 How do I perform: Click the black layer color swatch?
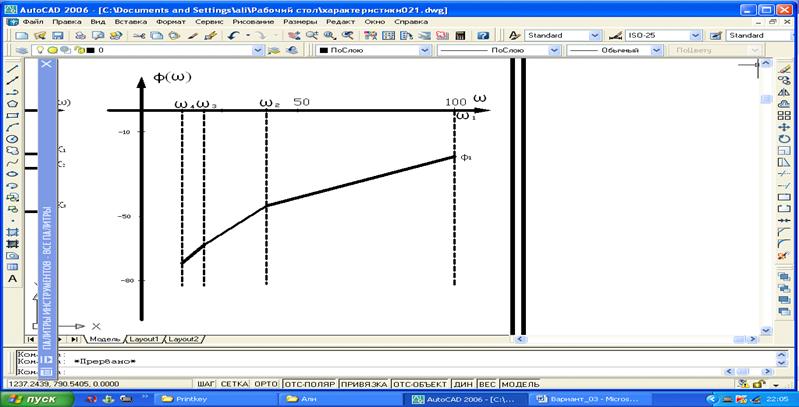(x=91, y=50)
